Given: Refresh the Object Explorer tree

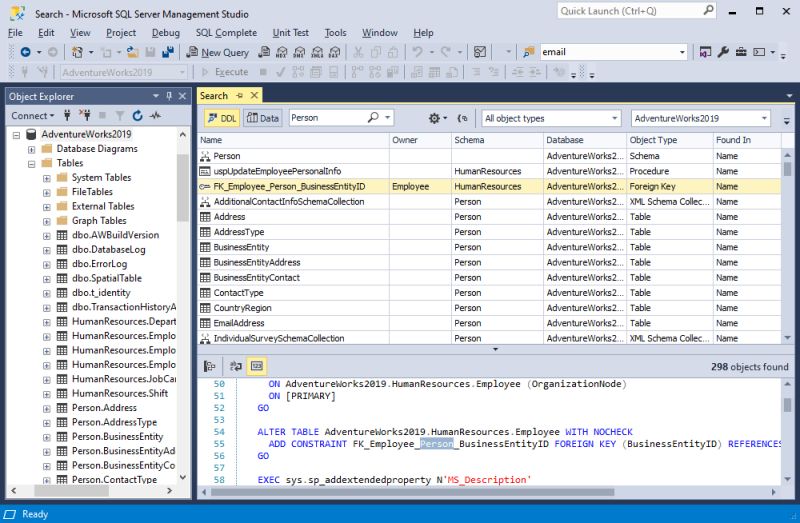Looking at the screenshot, I should pos(137,116).
